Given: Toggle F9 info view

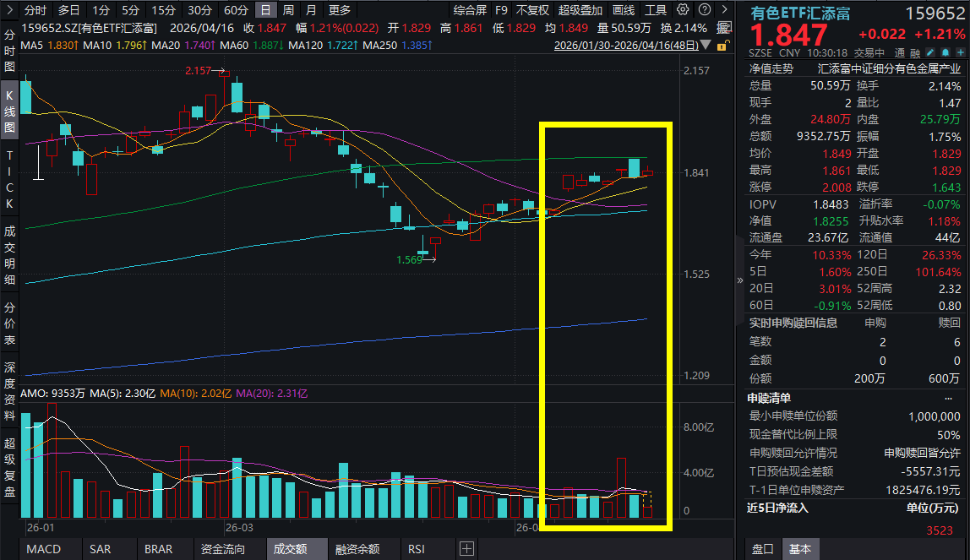Looking at the screenshot, I should pos(501,10).
